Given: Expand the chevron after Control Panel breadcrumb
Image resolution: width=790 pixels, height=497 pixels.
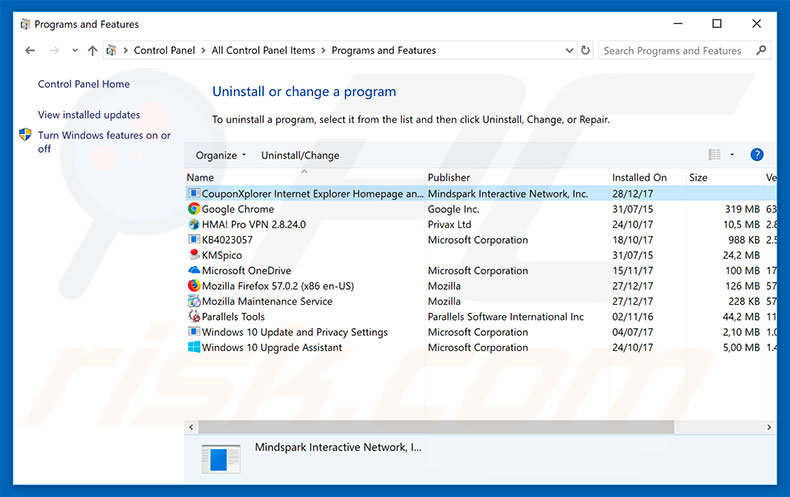Looking at the screenshot, I should [x=203, y=50].
